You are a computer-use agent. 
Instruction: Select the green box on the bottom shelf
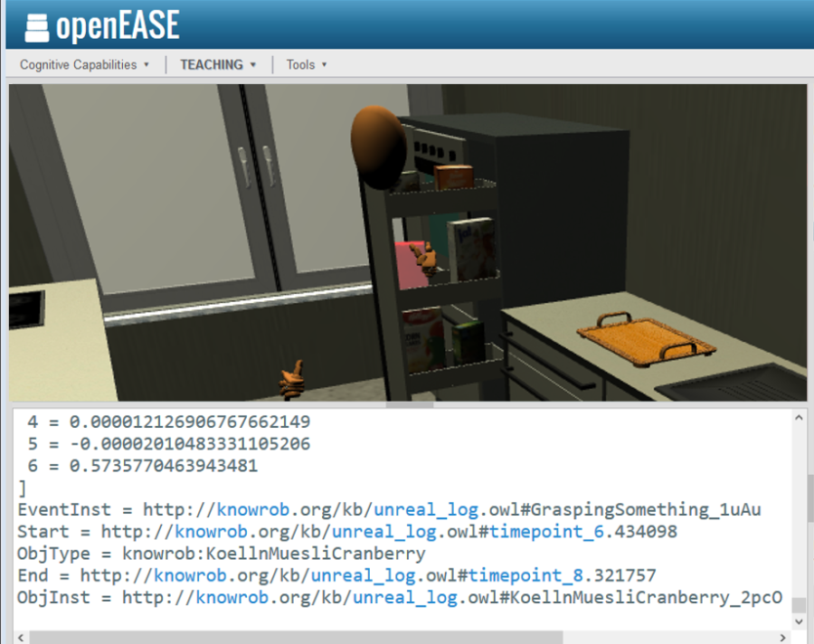tap(467, 344)
